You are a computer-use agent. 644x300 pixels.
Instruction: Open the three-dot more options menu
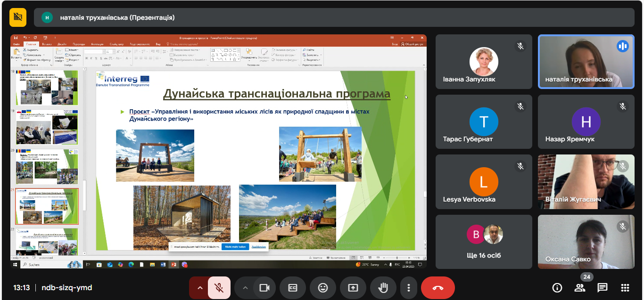[409, 288]
